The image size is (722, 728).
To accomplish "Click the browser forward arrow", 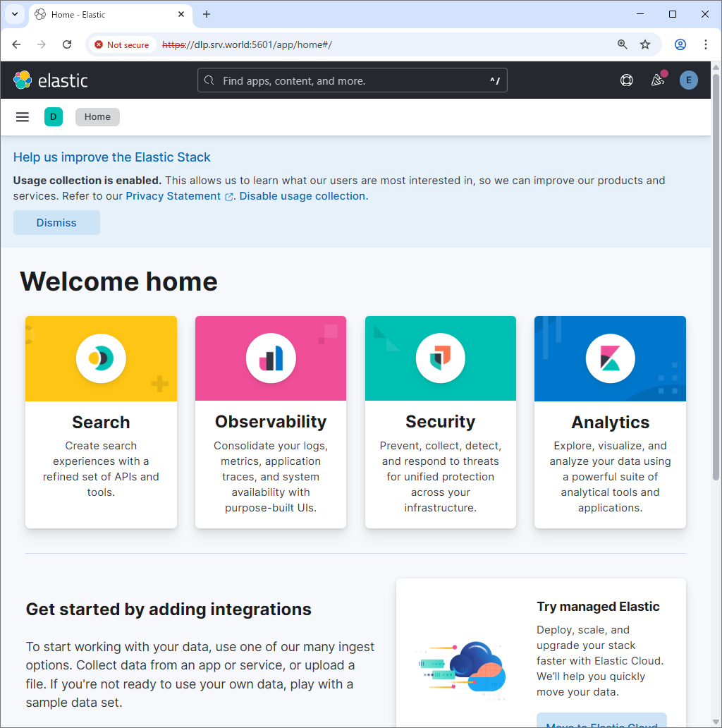I will (42, 44).
